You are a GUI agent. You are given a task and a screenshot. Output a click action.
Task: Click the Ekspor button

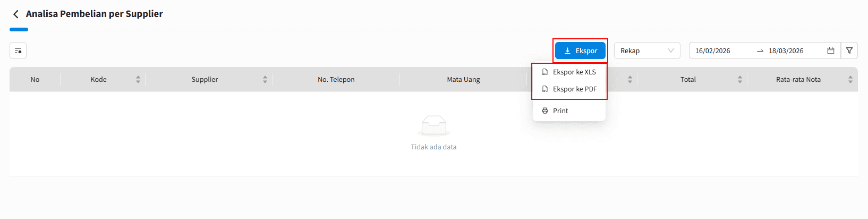(x=580, y=50)
